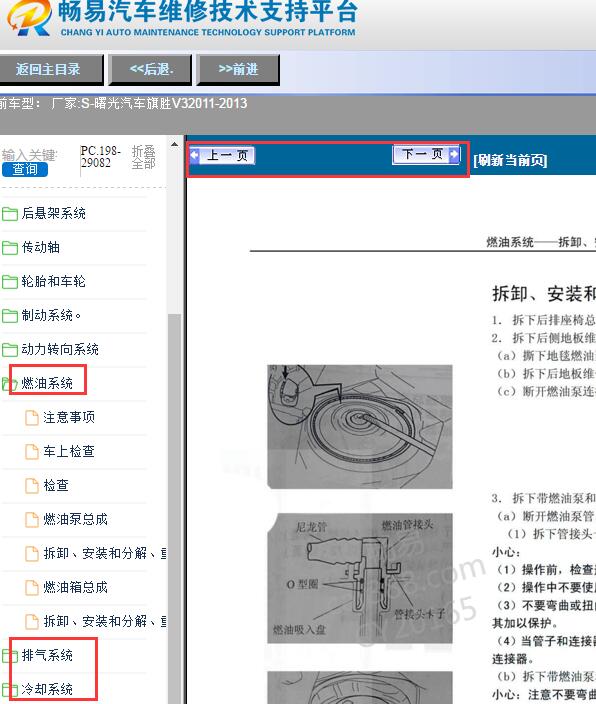Screen dimensions: 596x704
Task: Open the folder icon beside 后悬架系统
Action: pyautogui.click(x=9, y=214)
